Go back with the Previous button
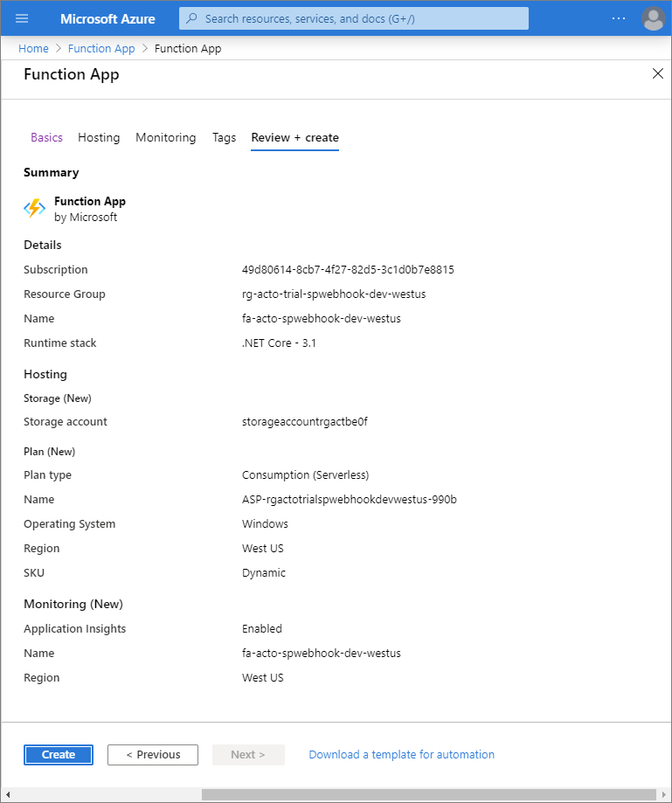The image size is (672, 803). [x=153, y=754]
